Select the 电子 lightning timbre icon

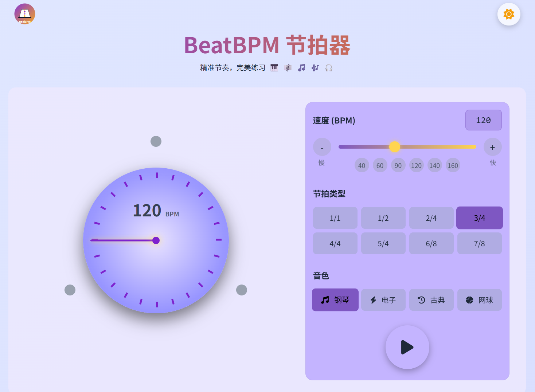coord(373,300)
